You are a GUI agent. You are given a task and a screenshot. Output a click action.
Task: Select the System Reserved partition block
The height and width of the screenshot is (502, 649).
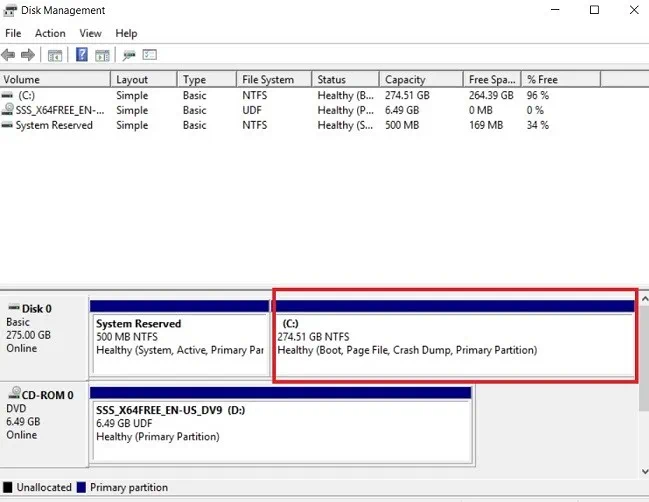pyautogui.click(x=179, y=340)
